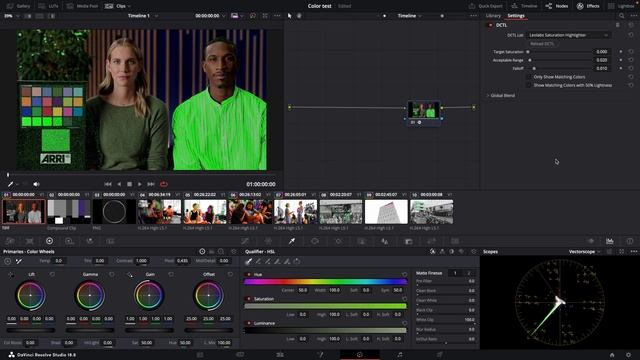Pick black point with Lift picker
The image size is (640, 360).
(11, 275)
